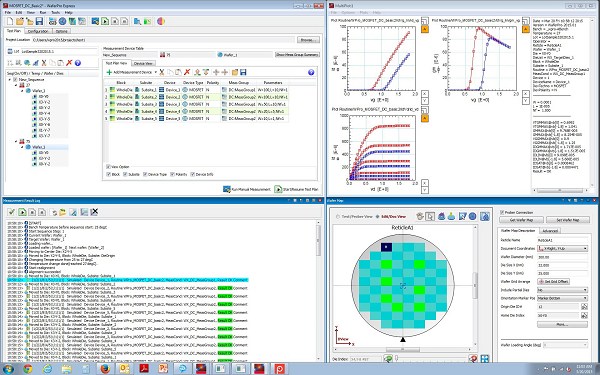Viewport: 600px width, 375px height.
Task: Click Run Manual Measurement button
Action: (247, 189)
